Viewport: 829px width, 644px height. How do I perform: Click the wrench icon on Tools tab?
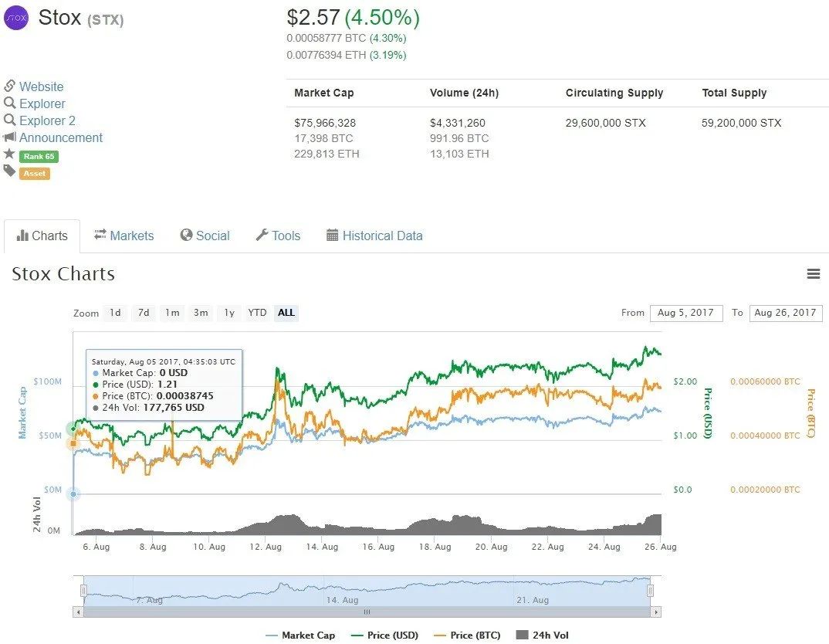(x=262, y=235)
